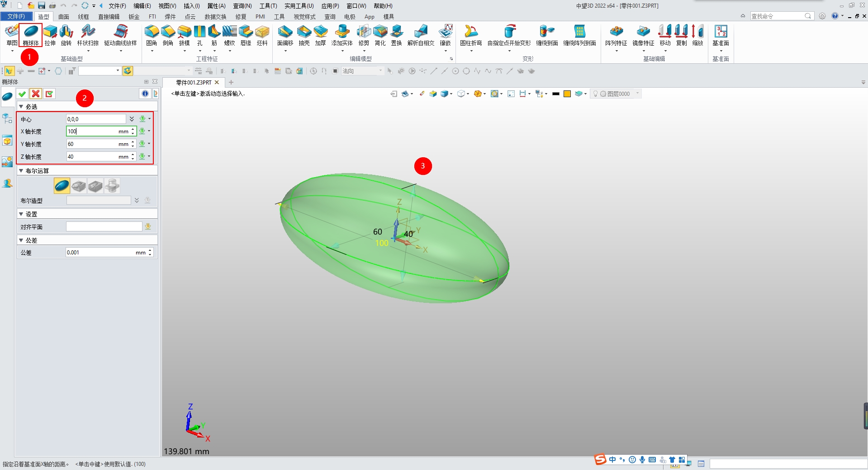Select the 基准面 datum plane tool
This screenshot has width=868, height=470.
[721, 35]
